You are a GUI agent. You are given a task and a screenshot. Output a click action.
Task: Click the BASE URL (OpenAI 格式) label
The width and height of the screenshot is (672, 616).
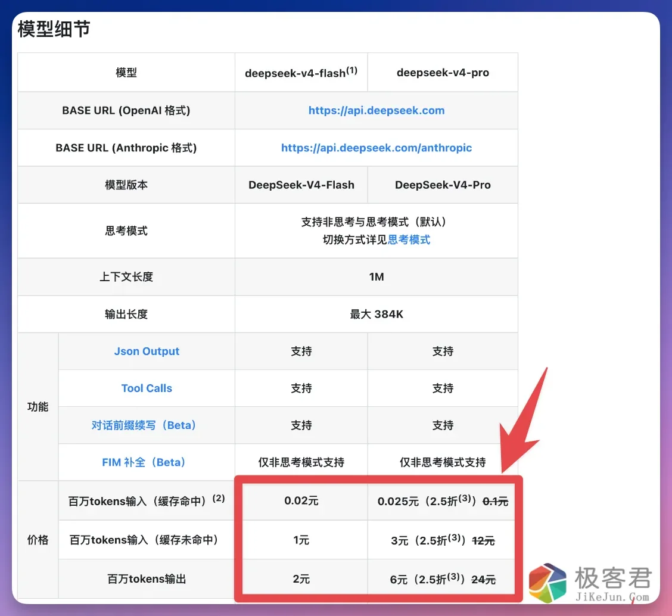pyautogui.click(x=126, y=111)
